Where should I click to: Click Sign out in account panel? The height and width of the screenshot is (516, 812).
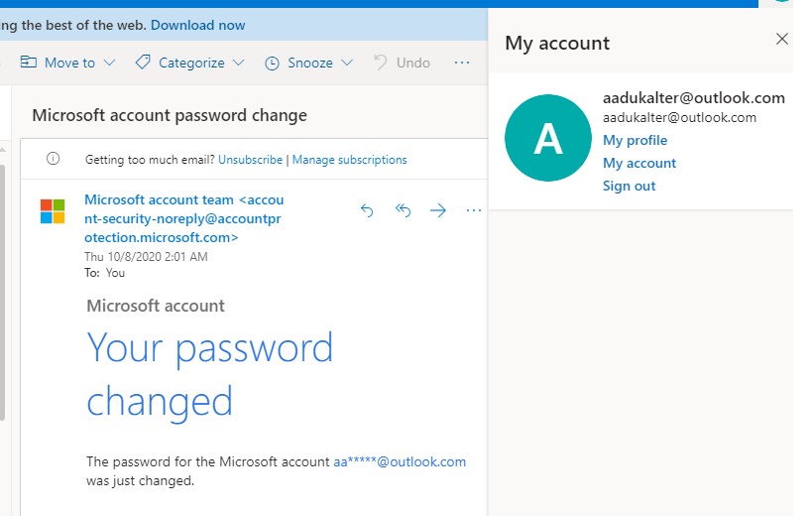point(630,186)
